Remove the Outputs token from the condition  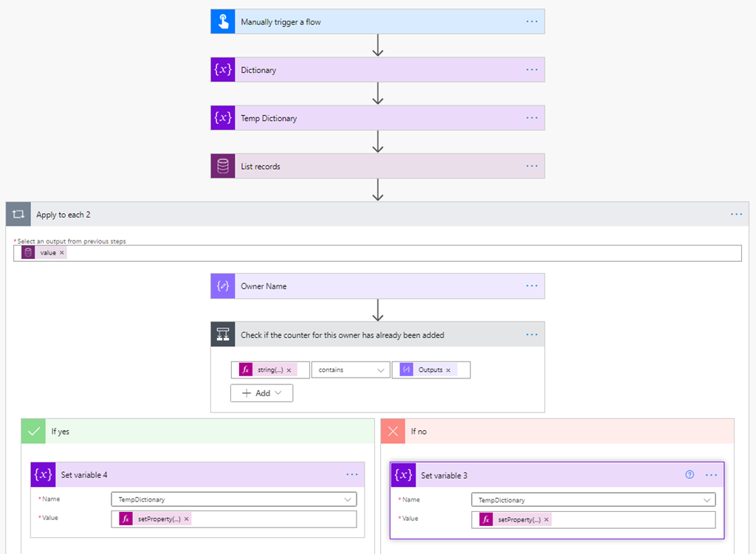pyautogui.click(x=448, y=370)
